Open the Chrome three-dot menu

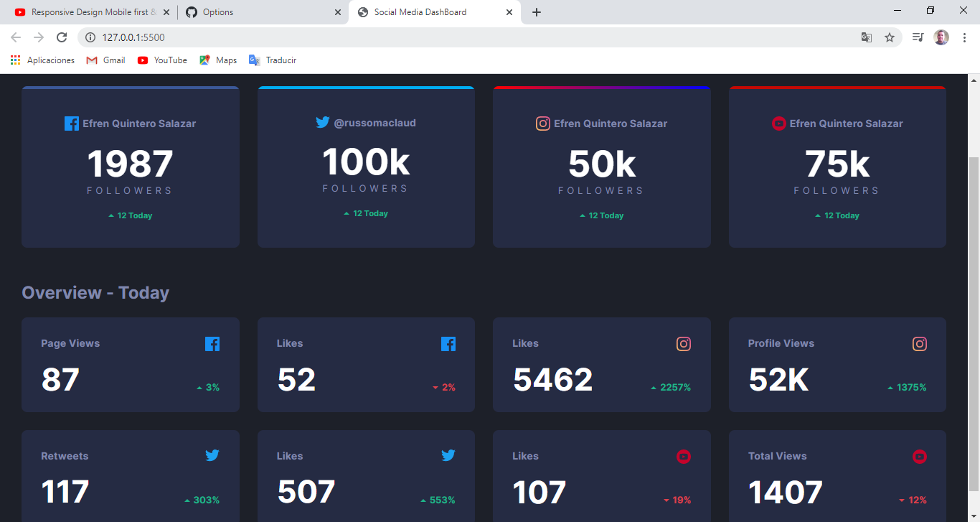pos(965,37)
